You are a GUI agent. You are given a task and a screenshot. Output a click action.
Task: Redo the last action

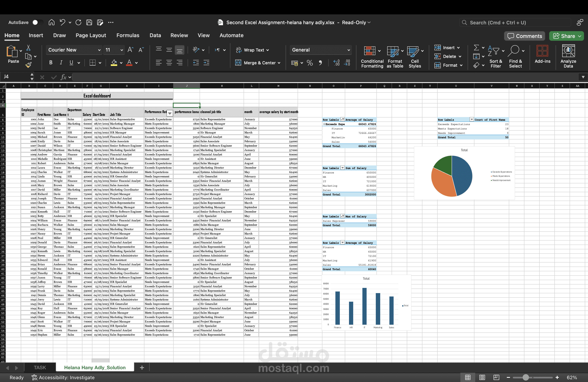(78, 22)
